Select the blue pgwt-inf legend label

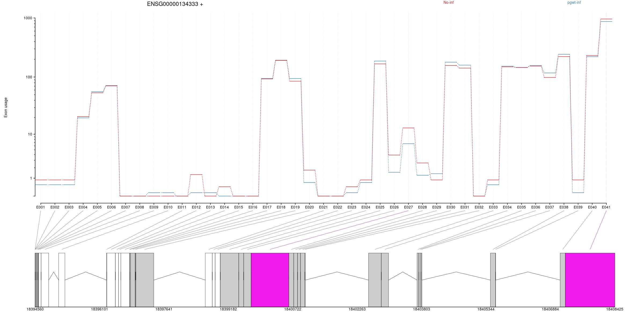pos(574,2)
